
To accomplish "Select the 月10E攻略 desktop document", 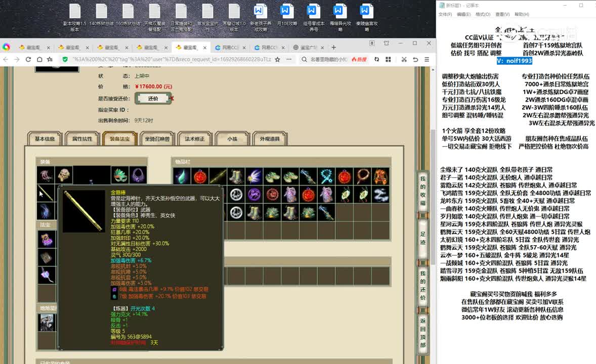I will 286,15.
